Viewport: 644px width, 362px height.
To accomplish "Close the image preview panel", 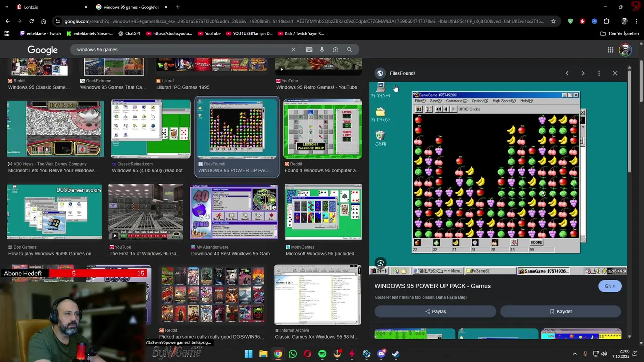I will (615, 73).
